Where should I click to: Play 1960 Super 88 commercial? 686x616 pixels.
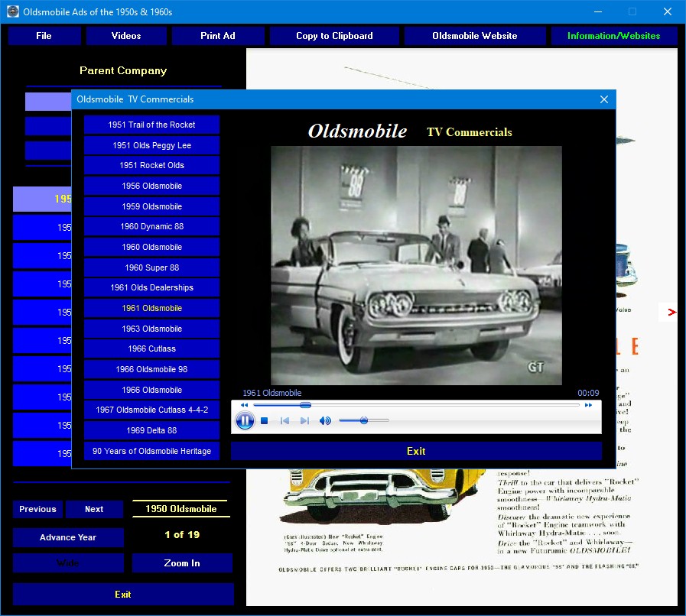pos(152,267)
